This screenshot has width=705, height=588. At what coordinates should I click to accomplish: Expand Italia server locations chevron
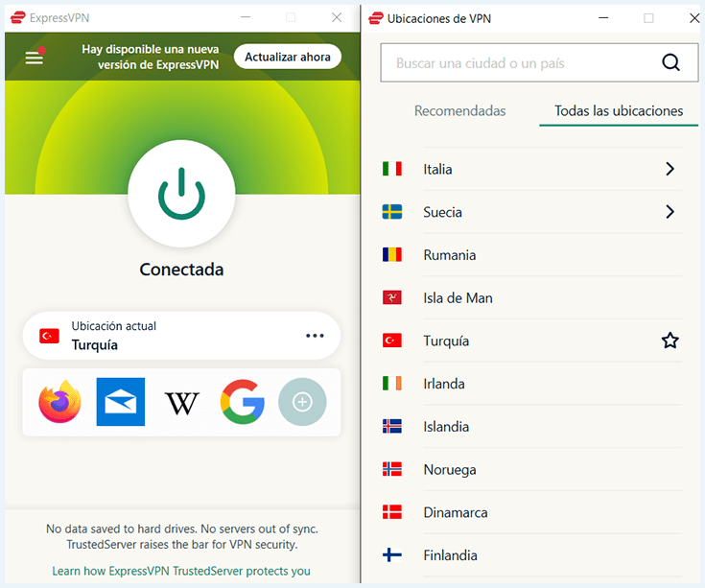click(x=670, y=169)
